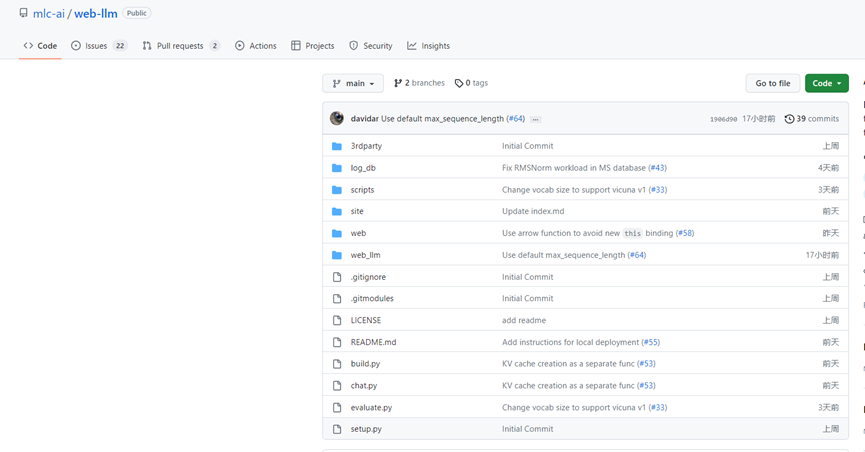This screenshot has width=865, height=452.
Task: View the 39 commits history
Action: 811,119
